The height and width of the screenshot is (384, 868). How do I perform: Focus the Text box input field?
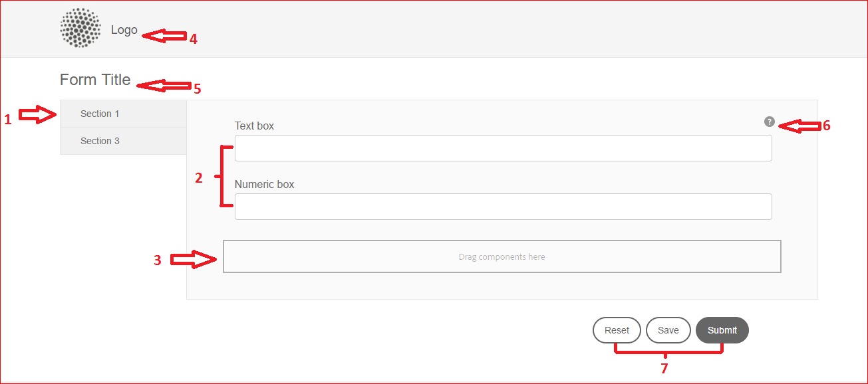[503, 148]
